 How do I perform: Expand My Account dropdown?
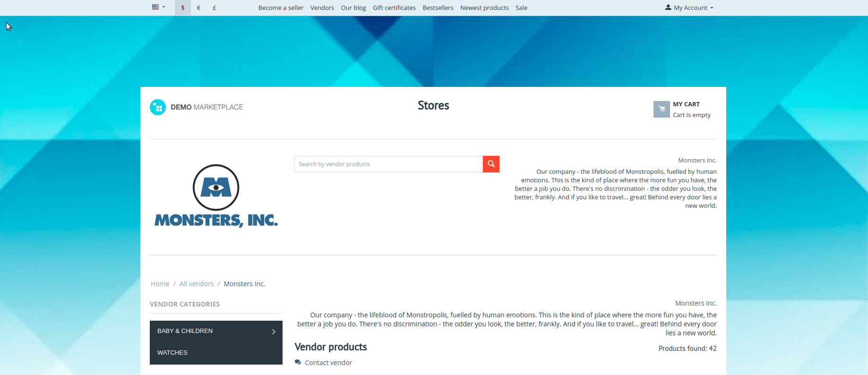689,8
